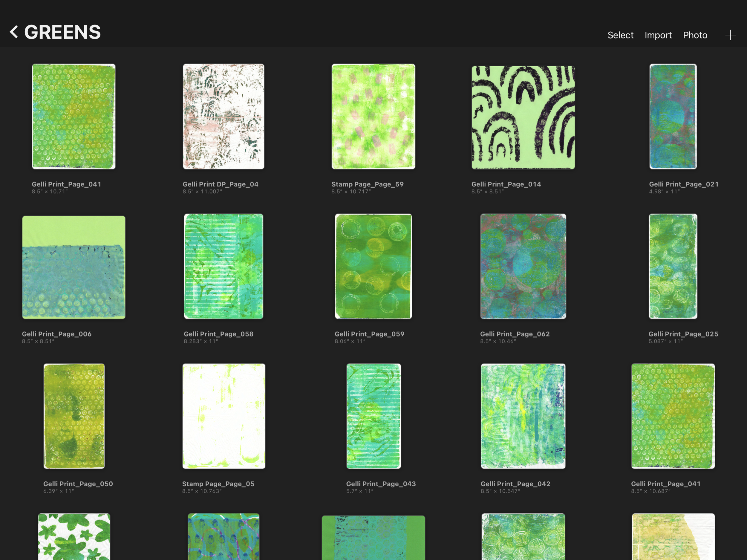This screenshot has width=747, height=560.
Task: Open Stamp Page_Page_59 artwork
Action: [x=373, y=116]
